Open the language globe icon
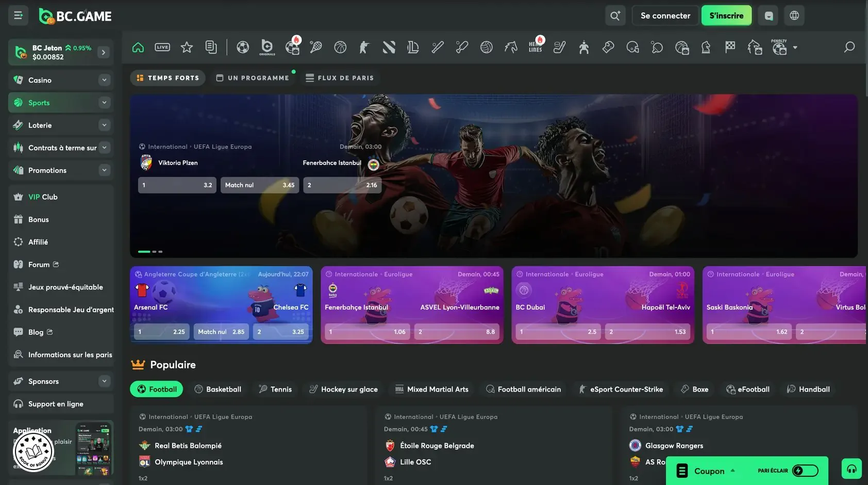This screenshot has height=485, width=868. click(794, 15)
